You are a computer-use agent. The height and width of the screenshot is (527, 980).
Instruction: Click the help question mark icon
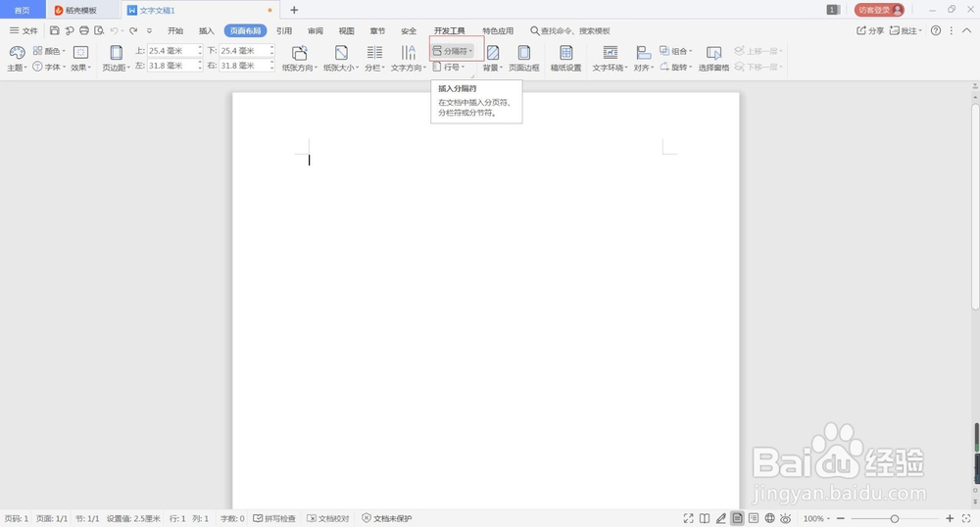936,30
